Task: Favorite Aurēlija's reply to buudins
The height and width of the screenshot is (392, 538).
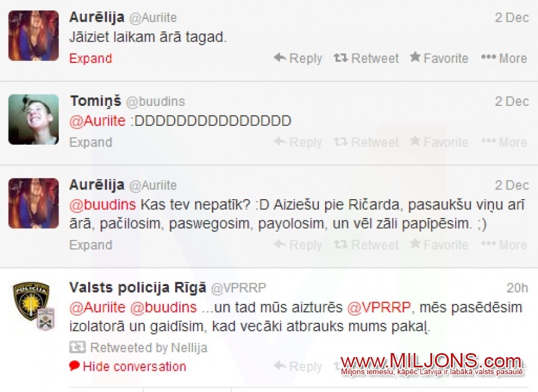Action: tap(439, 244)
